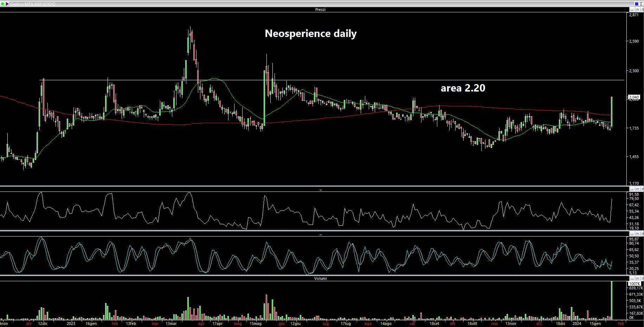
Task: Click the 1,735 price axis value
Action: 634,128
